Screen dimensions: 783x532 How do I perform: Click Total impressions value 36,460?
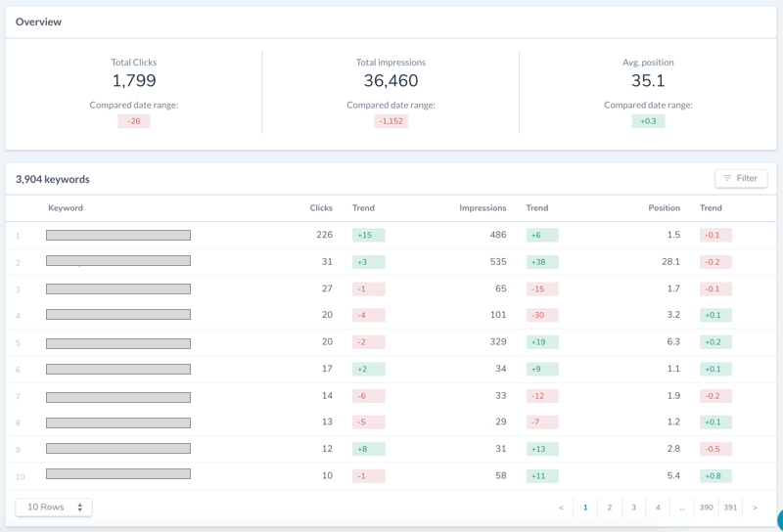pos(391,80)
